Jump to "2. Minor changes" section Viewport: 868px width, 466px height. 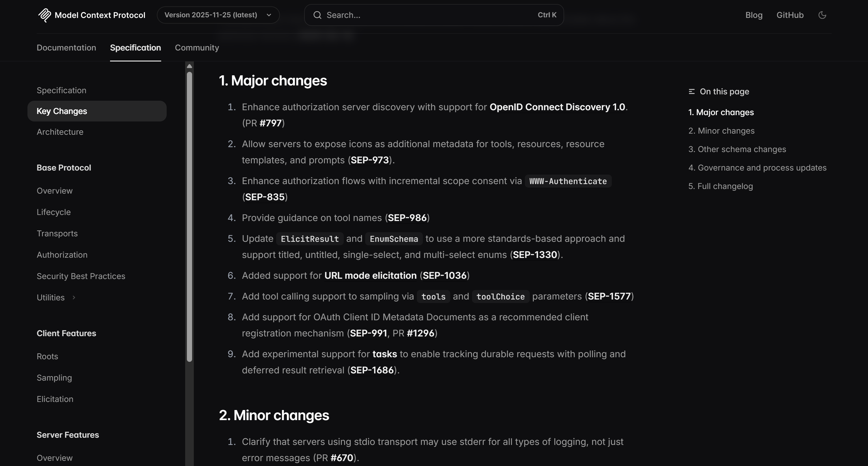click(x=721, y=131)
